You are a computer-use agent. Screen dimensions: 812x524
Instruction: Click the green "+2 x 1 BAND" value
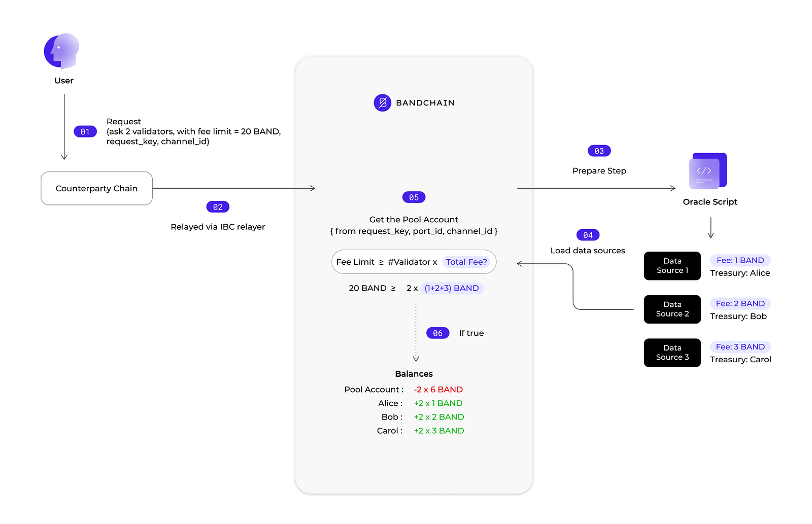tap(438, 403)
